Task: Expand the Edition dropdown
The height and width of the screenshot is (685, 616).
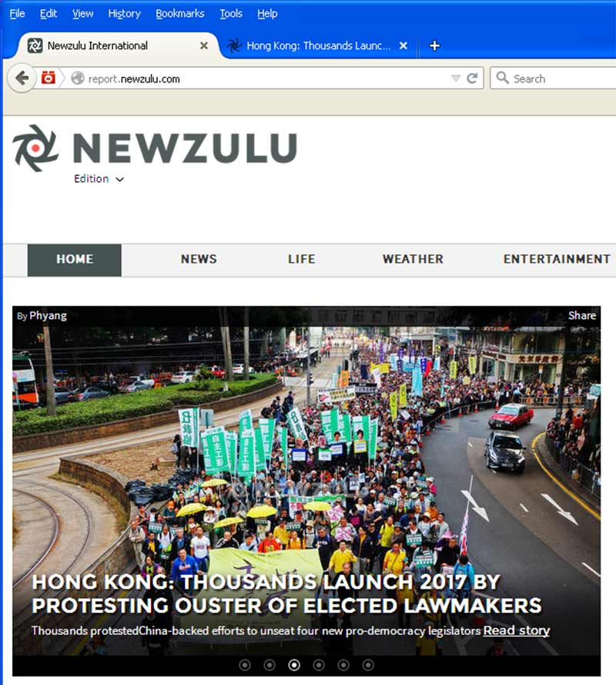Action: [99, 179]
